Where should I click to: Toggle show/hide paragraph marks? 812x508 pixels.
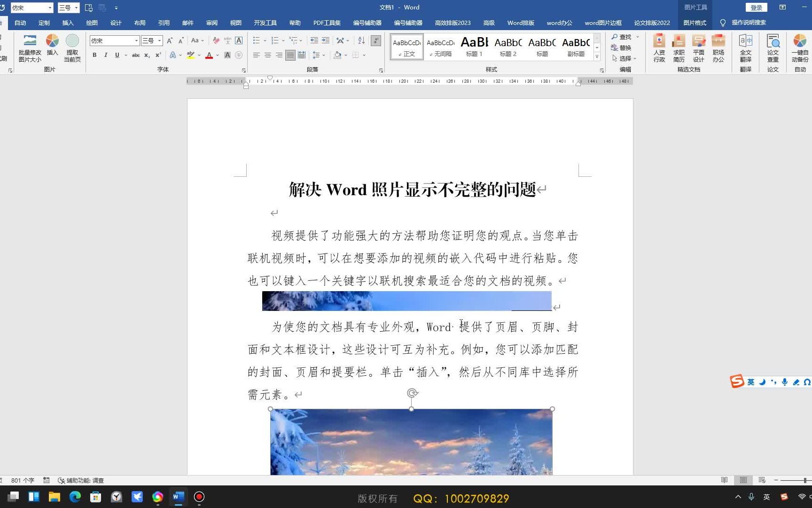coord(376,40)
